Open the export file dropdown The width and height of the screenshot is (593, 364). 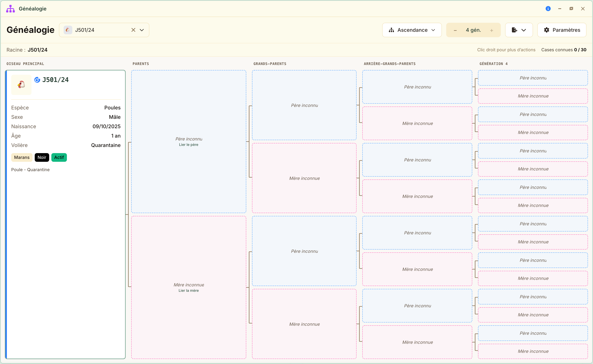pyautogui.click(x=519, y=30)
